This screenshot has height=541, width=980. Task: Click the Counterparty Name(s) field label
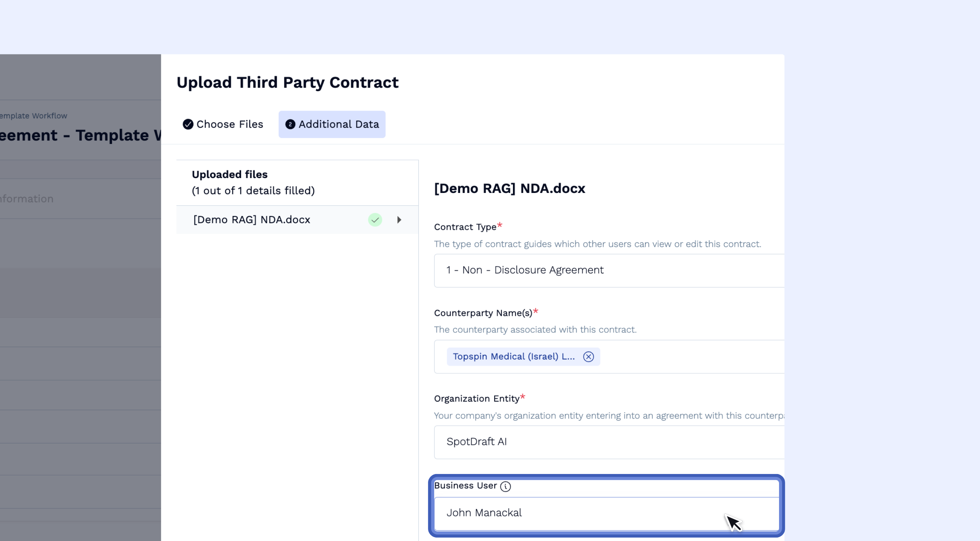point(483,313)
